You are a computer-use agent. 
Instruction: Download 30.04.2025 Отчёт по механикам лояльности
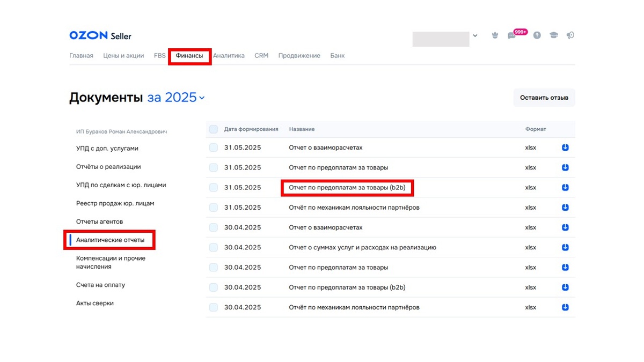[565, 307]
